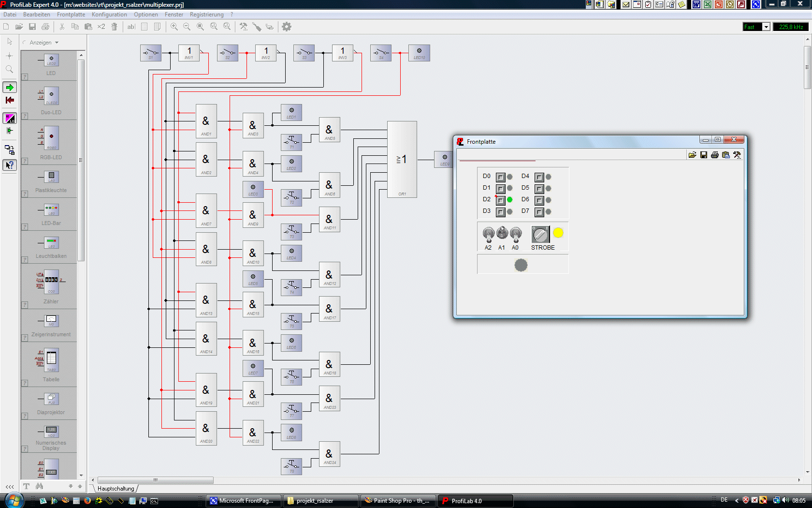
Task: Click the Copy toolbar icon
Action: click(75, 27)
